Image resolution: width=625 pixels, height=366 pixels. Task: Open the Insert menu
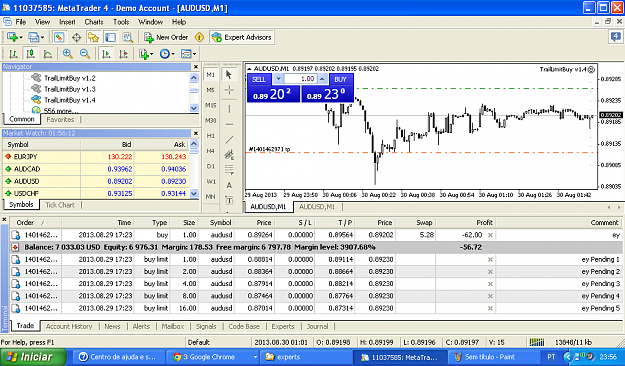[67, 22]
